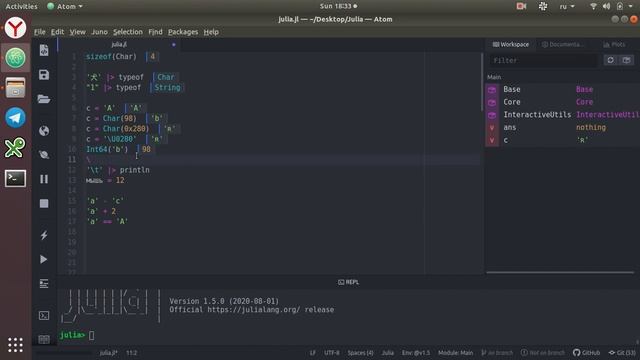Click the bottommost icon in left toolbar
640x360 pixels.
44,339
